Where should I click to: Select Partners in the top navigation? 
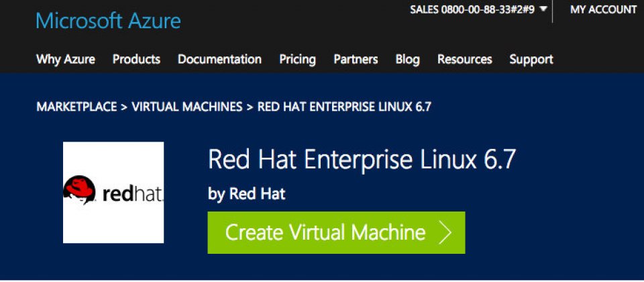pyautogui.click(x=356, y=59)
